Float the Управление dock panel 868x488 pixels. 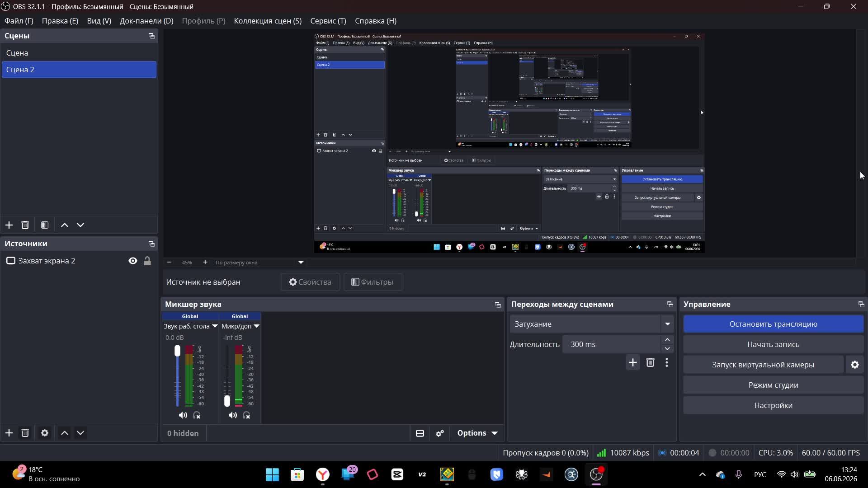861,305
